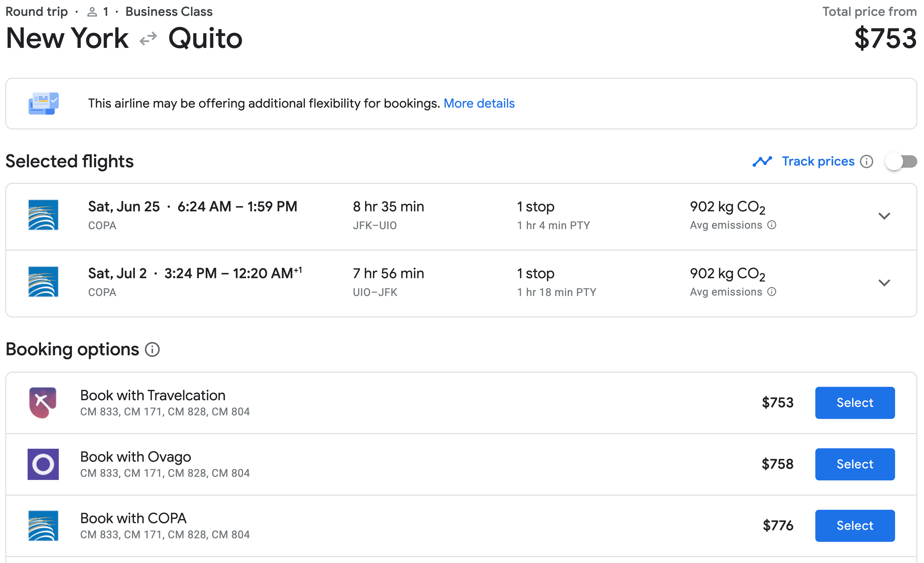The image size is (924, 563).
Task: Click the Ovago logo icon
Action: (x=43, y=464)
